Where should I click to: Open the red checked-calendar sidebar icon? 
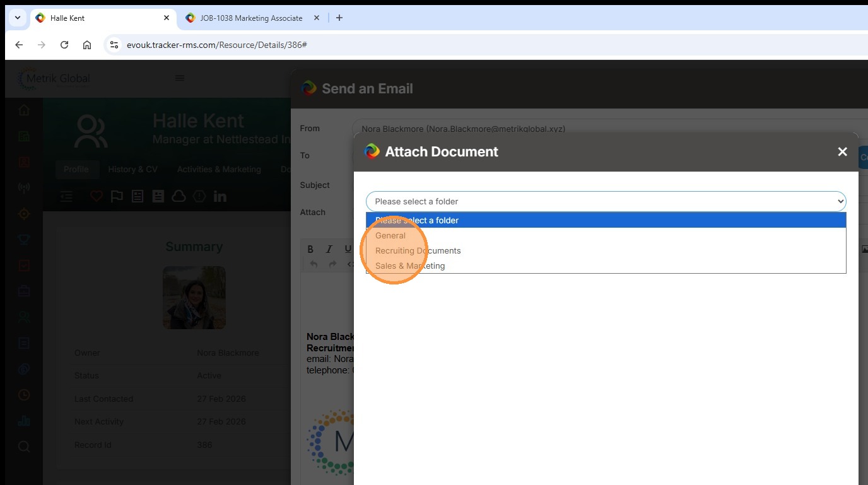click(24, 266)
